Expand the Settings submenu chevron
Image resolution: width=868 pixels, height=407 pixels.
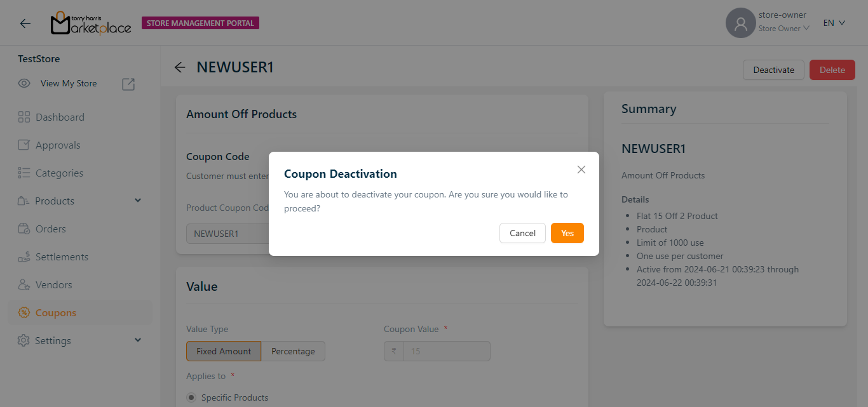138,340
